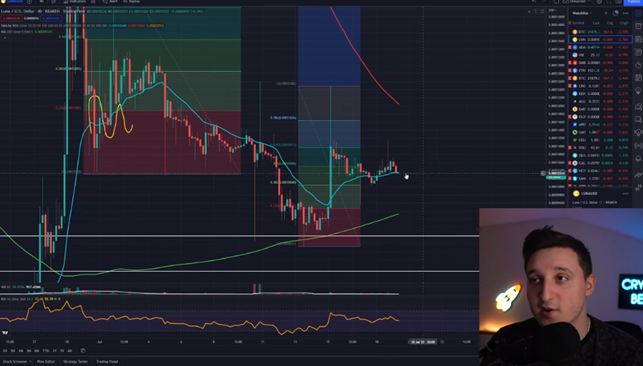Open the Strategy Tester tab
Image resolution: width=643 pixels, height=366 pixels.
point(75,361)
